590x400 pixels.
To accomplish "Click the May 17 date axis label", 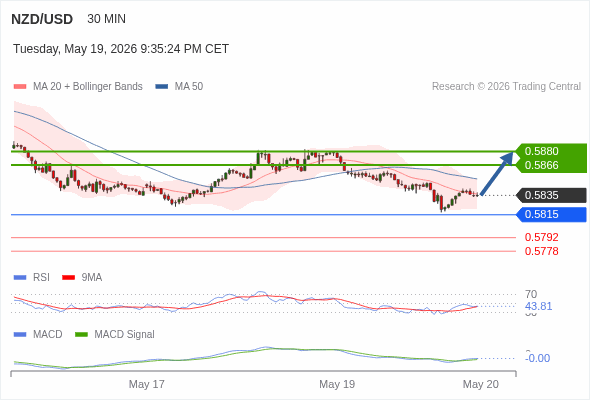I will 147,384.
